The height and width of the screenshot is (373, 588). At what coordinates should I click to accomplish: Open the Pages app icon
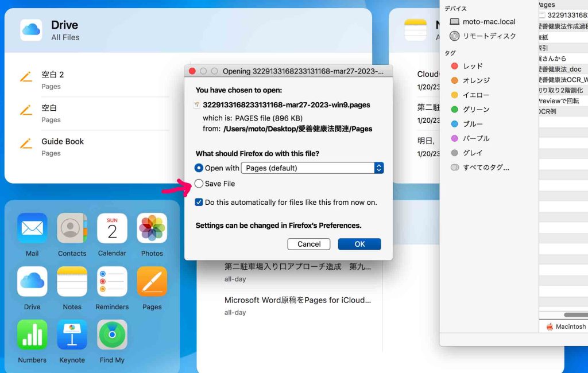(x=152, y=281)
